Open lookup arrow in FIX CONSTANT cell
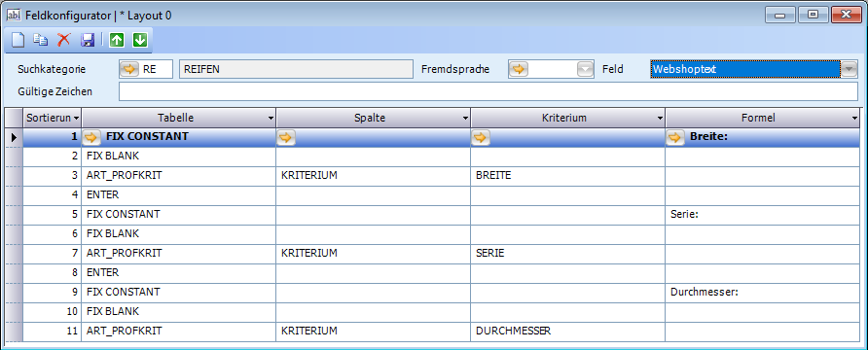This screenshot has width=868, height=350. pyautogui.click(x=91, y=137)
